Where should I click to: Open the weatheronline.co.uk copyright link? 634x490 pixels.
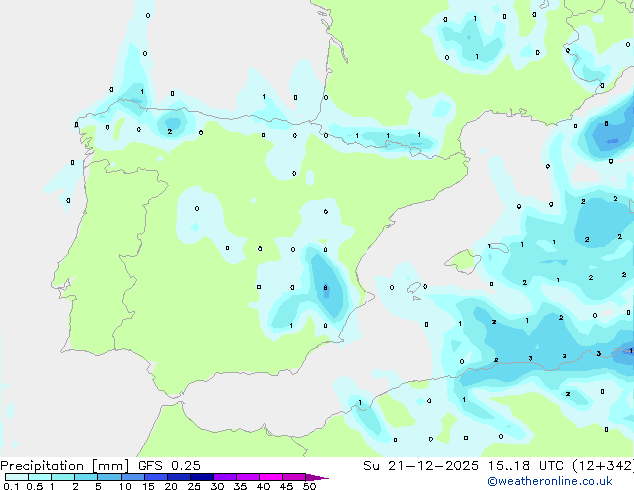pyautogui.click(x=550, y=481)
